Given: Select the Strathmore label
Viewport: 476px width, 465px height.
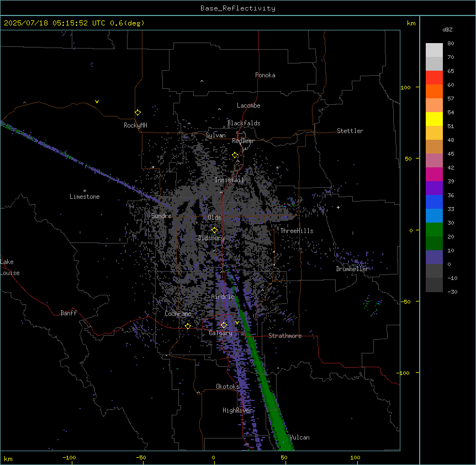Looking at the screenshot, I should tap(285, 336).
